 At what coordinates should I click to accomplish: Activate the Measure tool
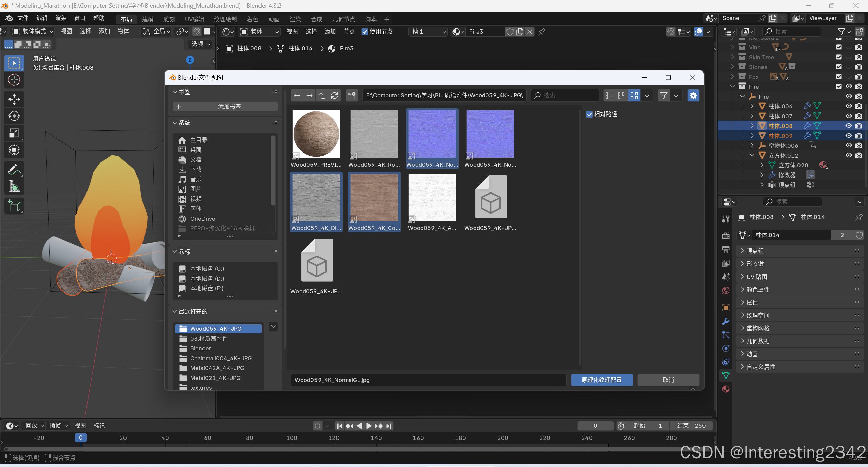click(14, 187)
